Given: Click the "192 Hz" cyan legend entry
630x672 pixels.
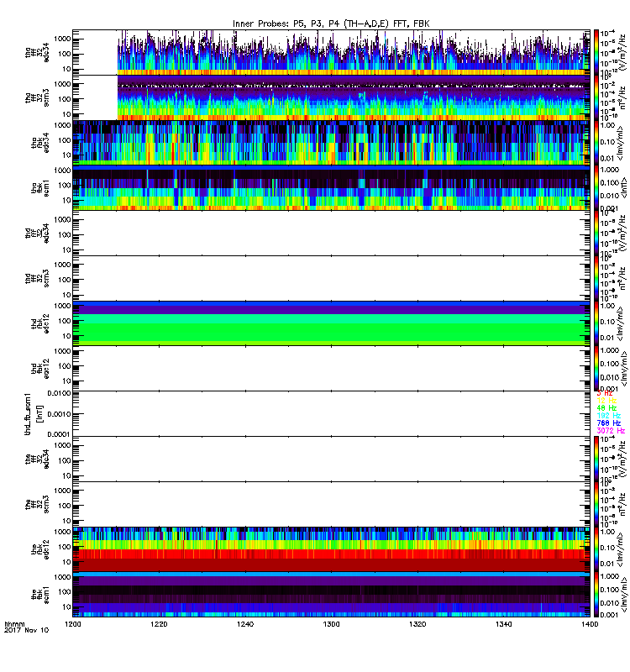Looking at the screenshot, I should [x=608, y=416].
